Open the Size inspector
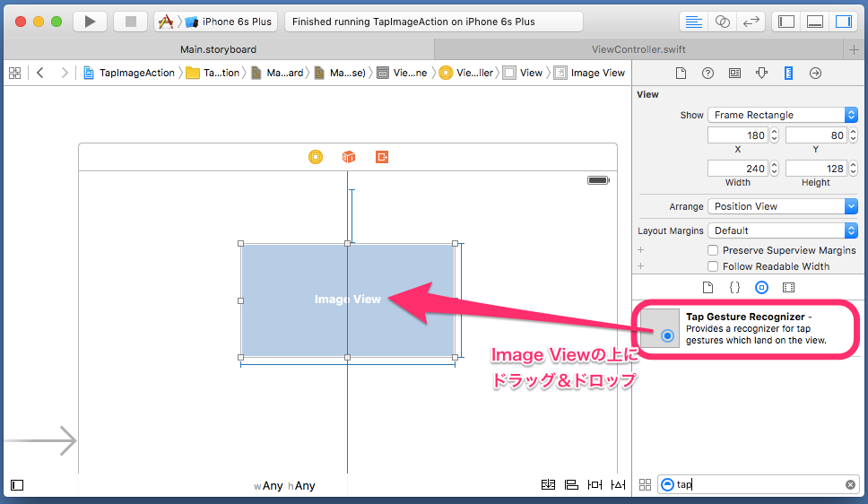Viewport: 868px width, 504px height. (788, 74)
